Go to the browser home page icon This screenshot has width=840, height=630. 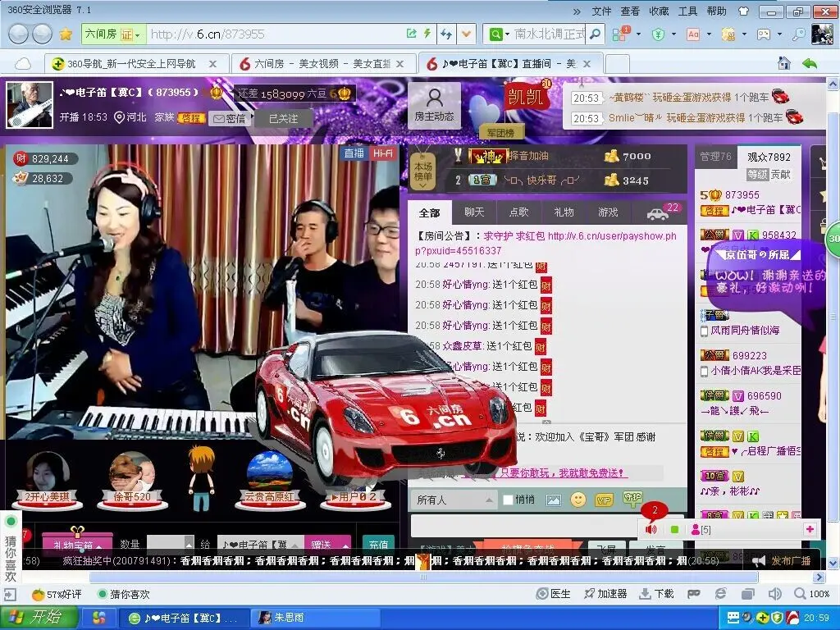click(784, 63)
